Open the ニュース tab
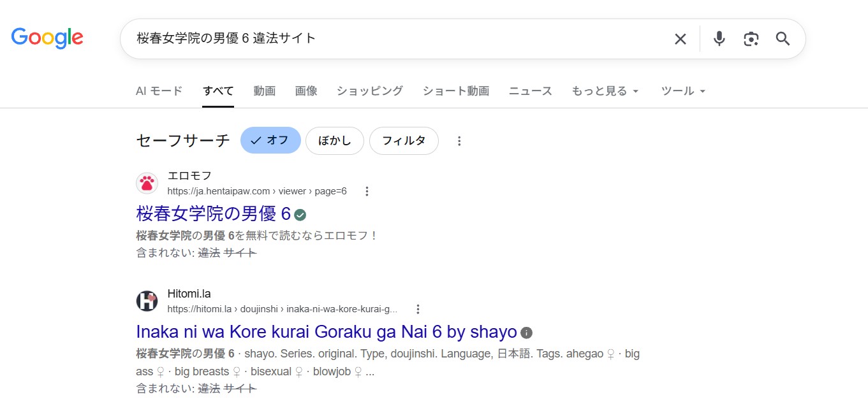The image size is (868, 418). [x=531, y=90]
